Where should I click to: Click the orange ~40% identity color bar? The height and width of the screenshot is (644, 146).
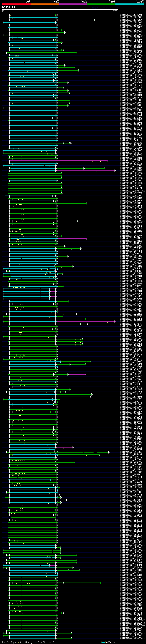pos(45,4)
